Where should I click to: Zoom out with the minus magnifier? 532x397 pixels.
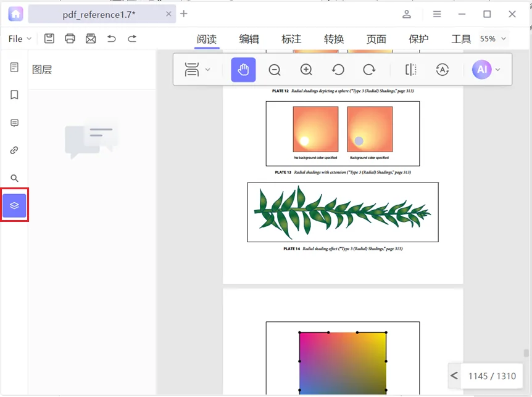pyautogui.click(x=275, y=70)
